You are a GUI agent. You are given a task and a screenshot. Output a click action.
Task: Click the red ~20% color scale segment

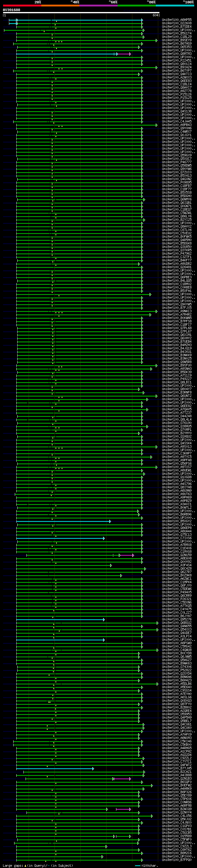coord(22,6)
